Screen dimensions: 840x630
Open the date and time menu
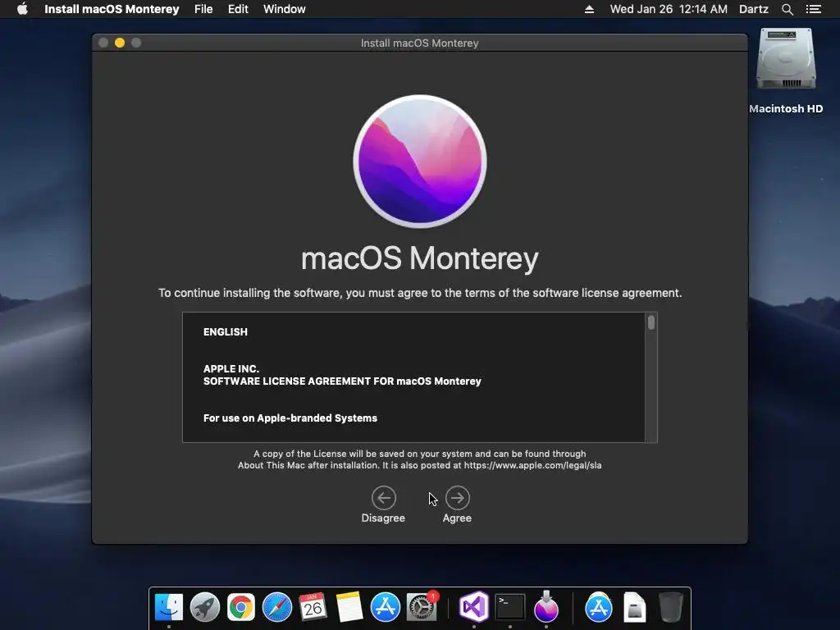coord(669,9)
